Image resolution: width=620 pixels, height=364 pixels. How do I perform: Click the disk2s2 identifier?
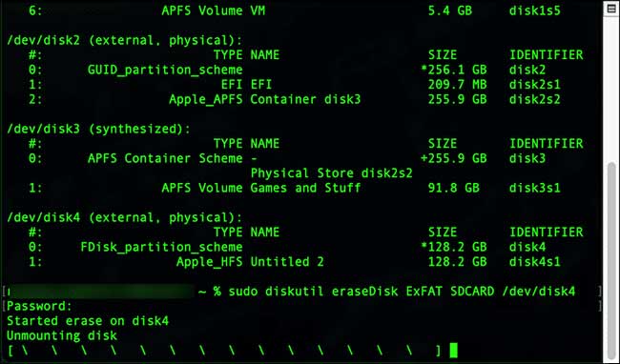534,99
